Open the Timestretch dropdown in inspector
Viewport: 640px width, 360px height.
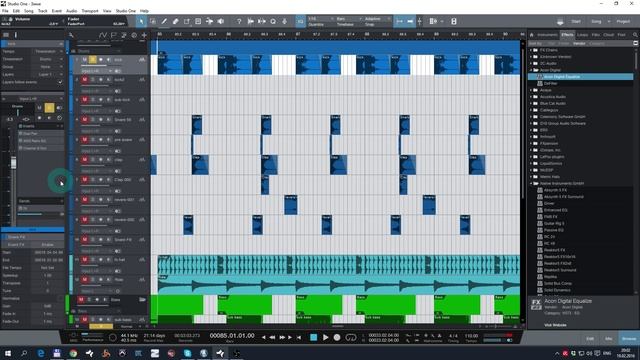(x=48, y=59)
